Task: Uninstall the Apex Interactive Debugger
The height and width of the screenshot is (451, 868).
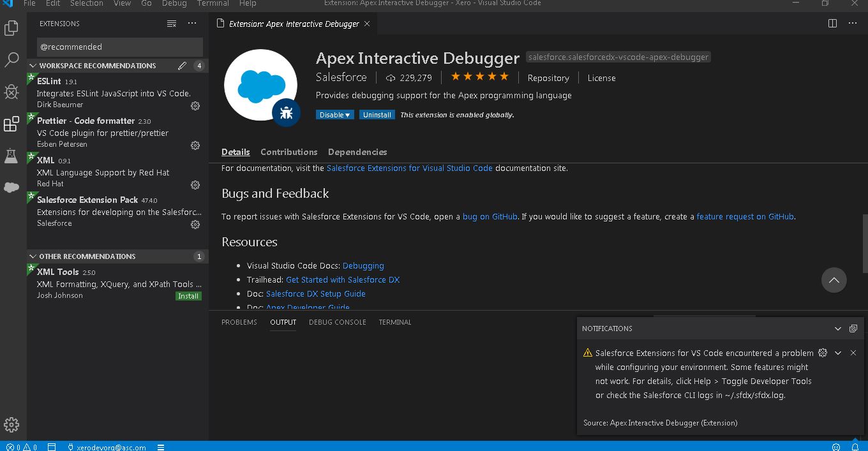Action: coord(377,115)
